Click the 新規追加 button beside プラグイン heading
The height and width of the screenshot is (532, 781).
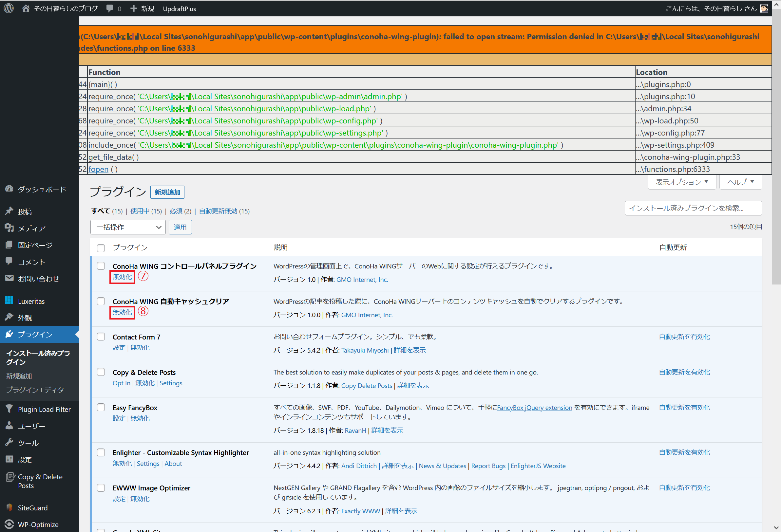[167, 193]
